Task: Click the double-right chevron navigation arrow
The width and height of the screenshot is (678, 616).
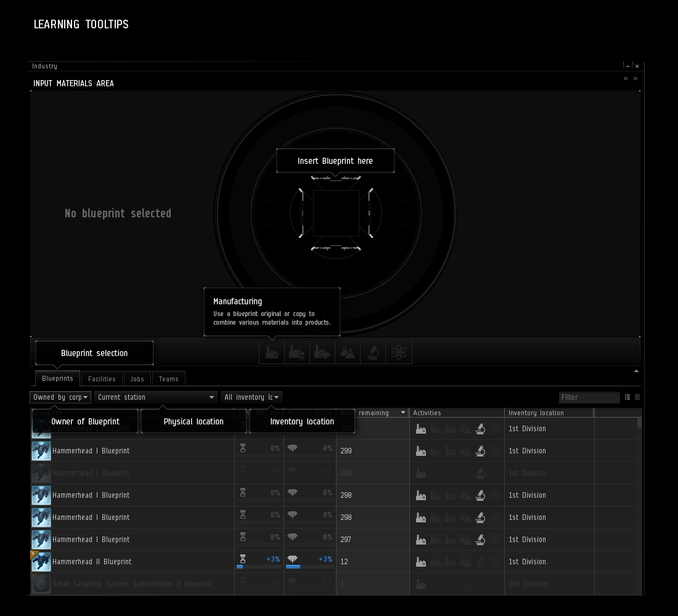Action: [635, 78]
